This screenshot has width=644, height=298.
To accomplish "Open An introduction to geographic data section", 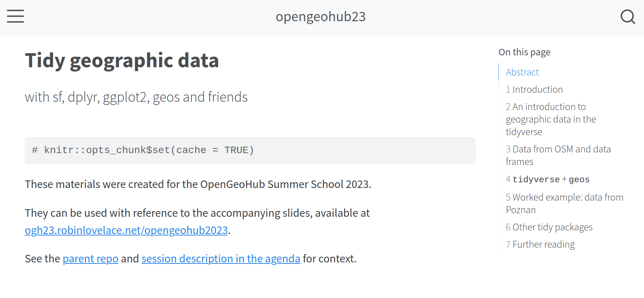I will pos(550,119).
